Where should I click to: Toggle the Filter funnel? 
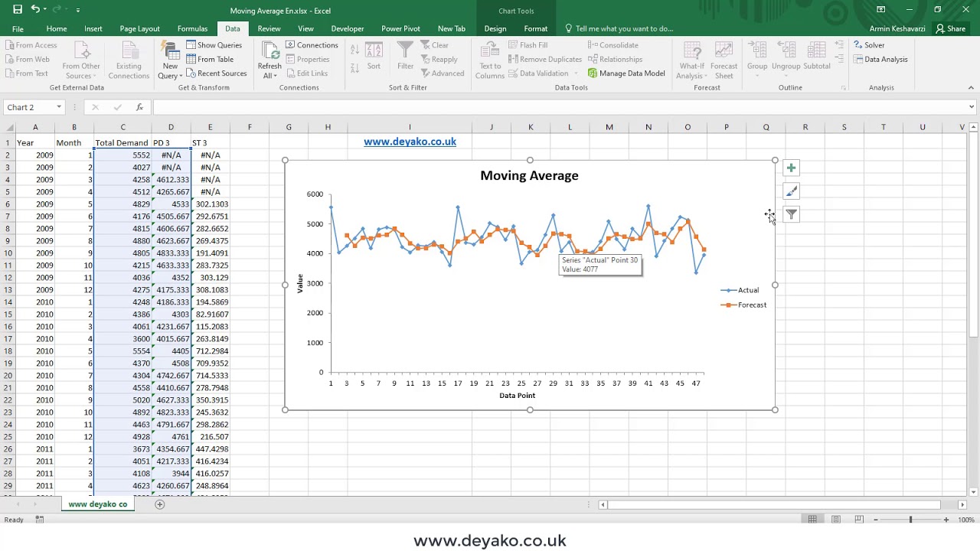[x=405, y=57]
